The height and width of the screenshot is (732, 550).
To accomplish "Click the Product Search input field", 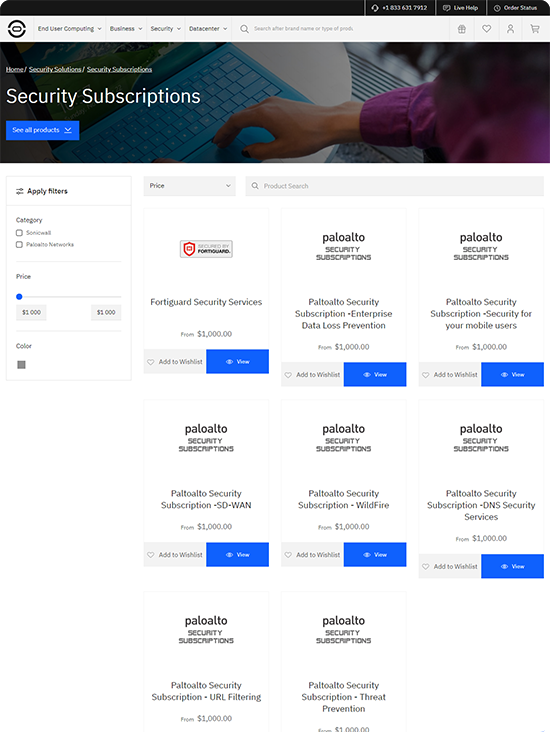I will [x=395, y=186].
